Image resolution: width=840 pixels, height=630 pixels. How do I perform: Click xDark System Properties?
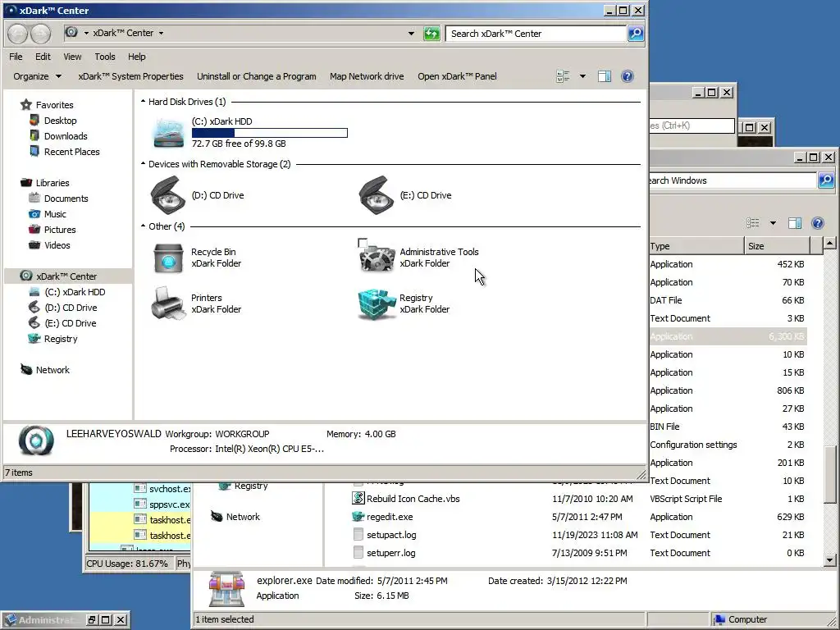(130, 76)
